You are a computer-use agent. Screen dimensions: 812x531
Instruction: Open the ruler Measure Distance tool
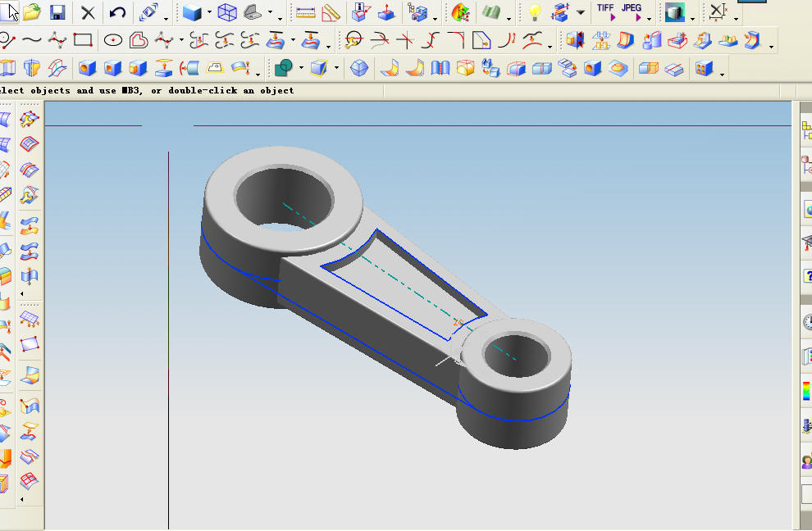coord(306,13)
